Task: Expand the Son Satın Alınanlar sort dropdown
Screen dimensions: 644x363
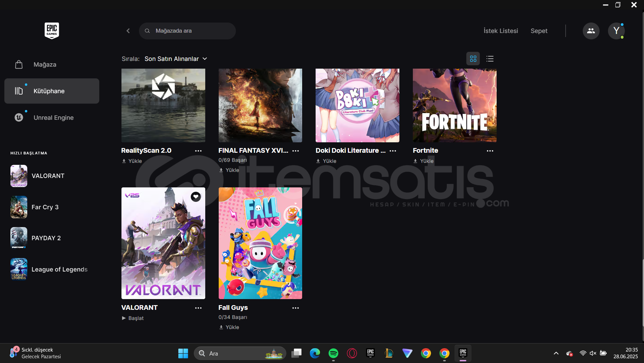Action: (x=176, y=59)
